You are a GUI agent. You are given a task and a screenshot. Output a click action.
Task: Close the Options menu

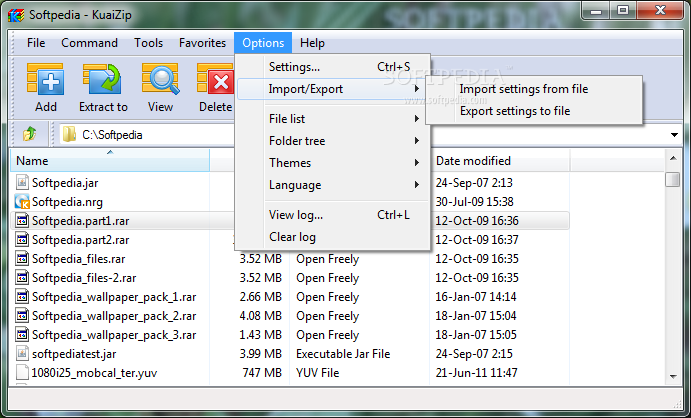pos(263,43)
